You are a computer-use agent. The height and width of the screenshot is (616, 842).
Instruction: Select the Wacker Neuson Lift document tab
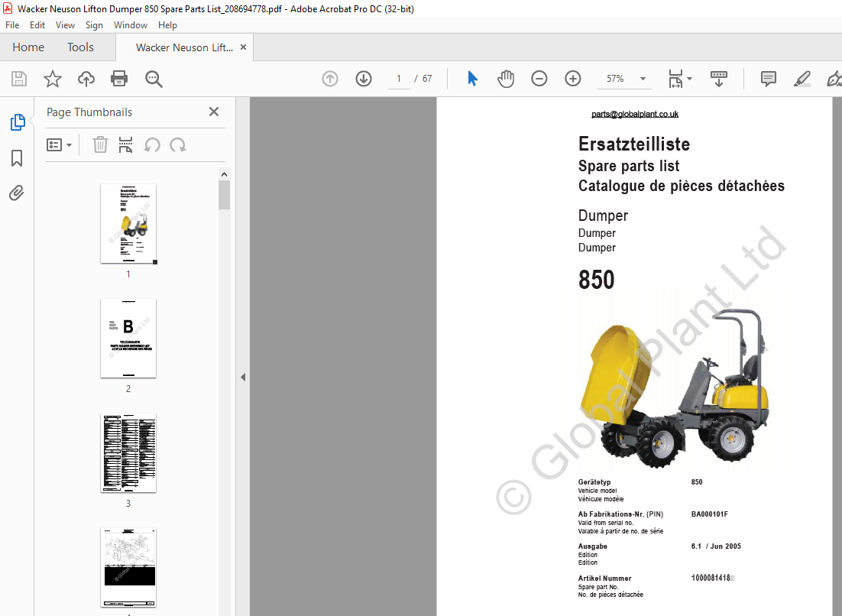185,47
